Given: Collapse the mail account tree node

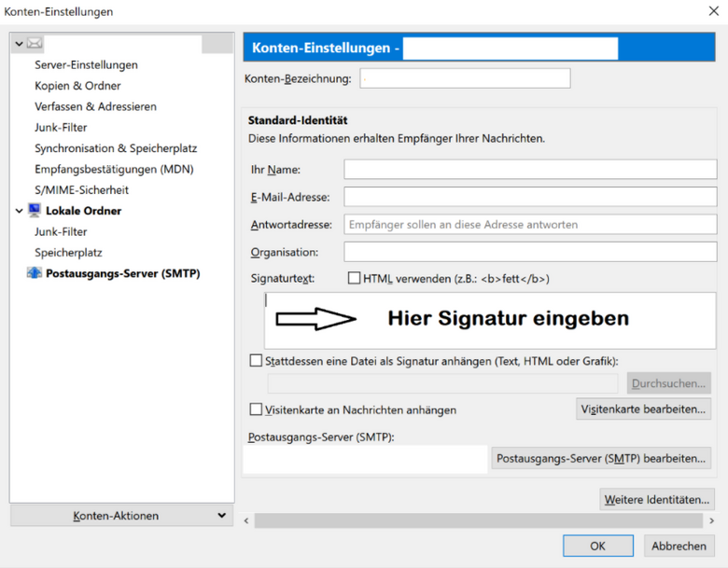Looking at the screenshot, I should 19,44.
